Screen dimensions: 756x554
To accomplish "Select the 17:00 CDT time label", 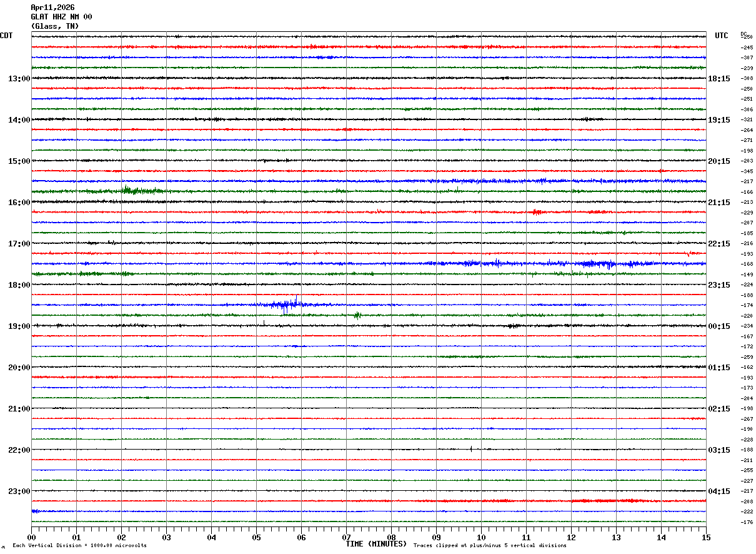I will tap(19, 244).
